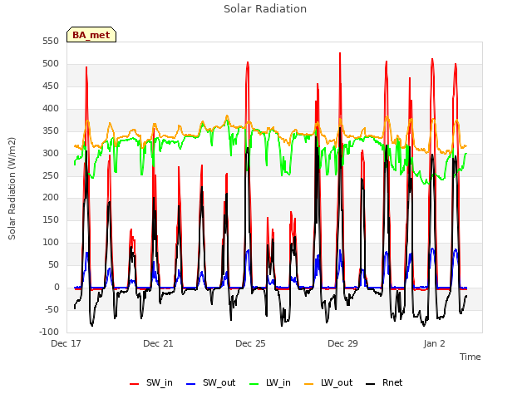This screenshot has height=399, width=532.
Task: Click the 0 y-axis tick label
Action: 57,288
